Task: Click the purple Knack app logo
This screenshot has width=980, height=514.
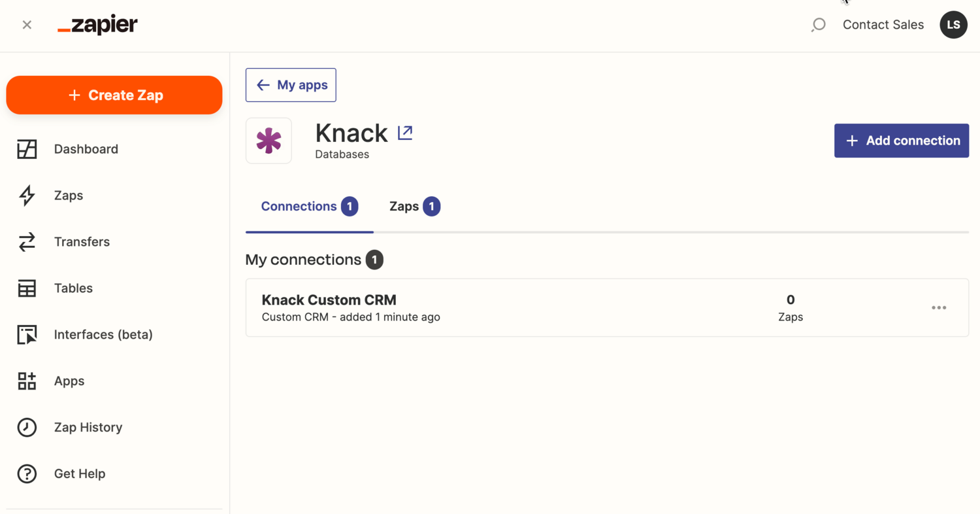Action: tap(269, 141)
